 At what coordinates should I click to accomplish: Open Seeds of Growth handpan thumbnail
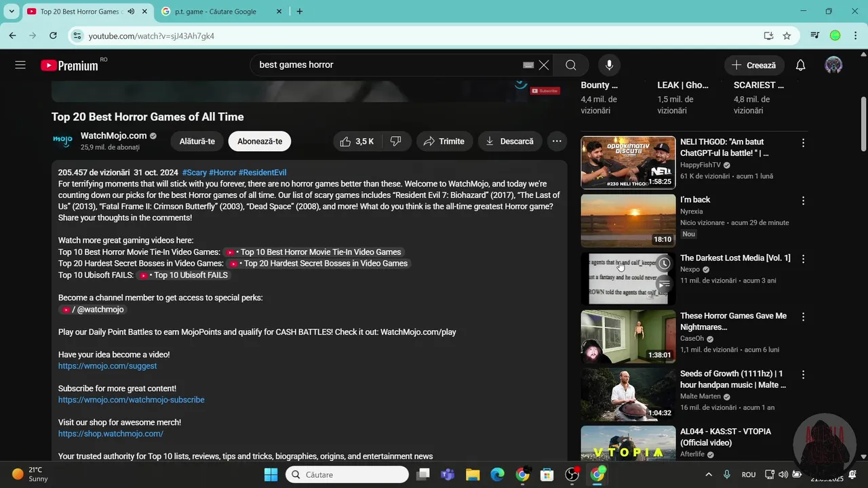coord(628,394)
